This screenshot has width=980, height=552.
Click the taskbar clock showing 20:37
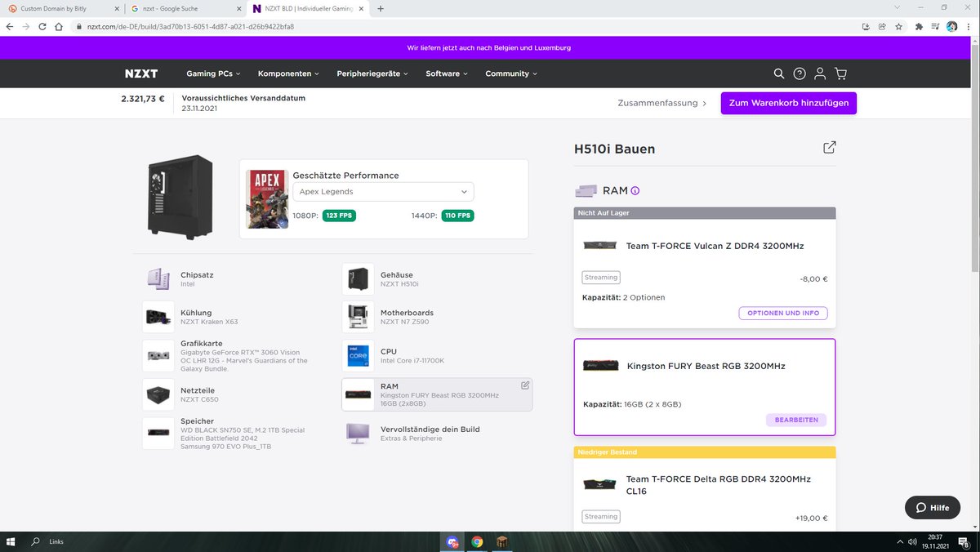[934, 541]
